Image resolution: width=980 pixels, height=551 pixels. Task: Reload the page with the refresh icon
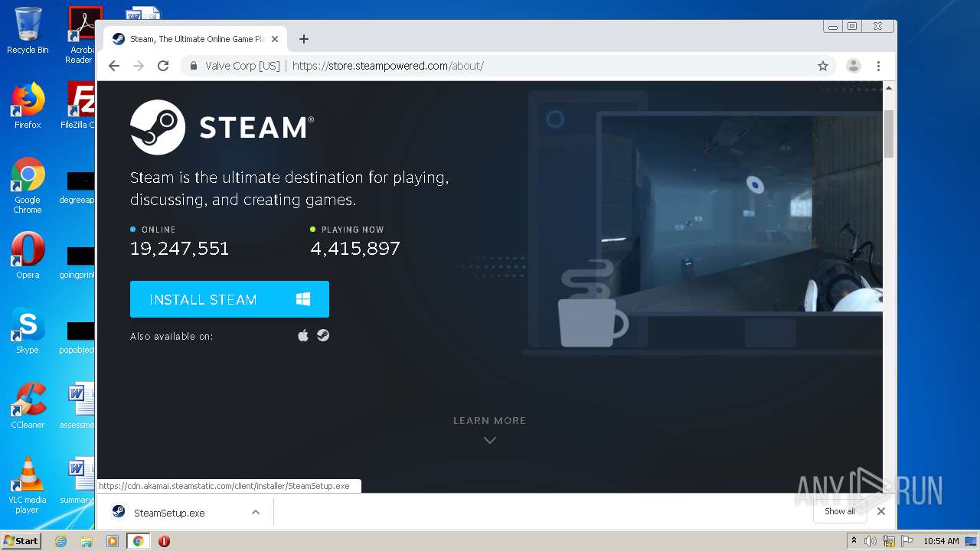pos(163,66)
